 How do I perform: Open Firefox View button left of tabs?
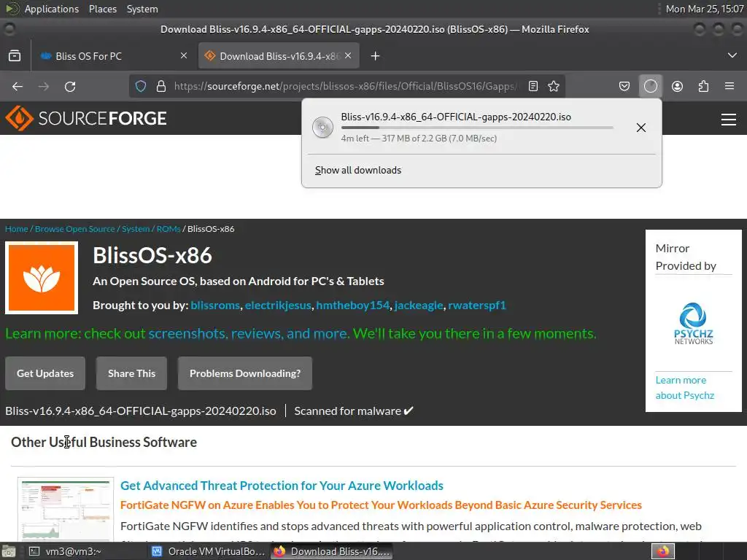(x=15, y=55)
